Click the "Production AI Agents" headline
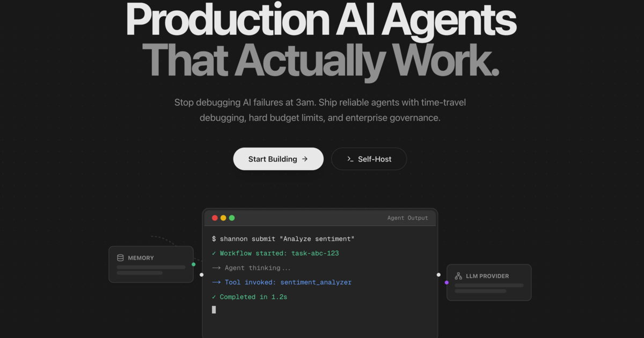This screenshot has height=338, width=644. pyautogui.click(x=321, y=20)
